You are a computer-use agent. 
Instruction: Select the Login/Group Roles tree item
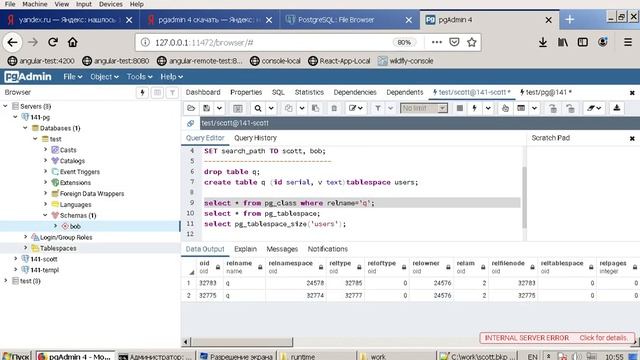[66, 237]
